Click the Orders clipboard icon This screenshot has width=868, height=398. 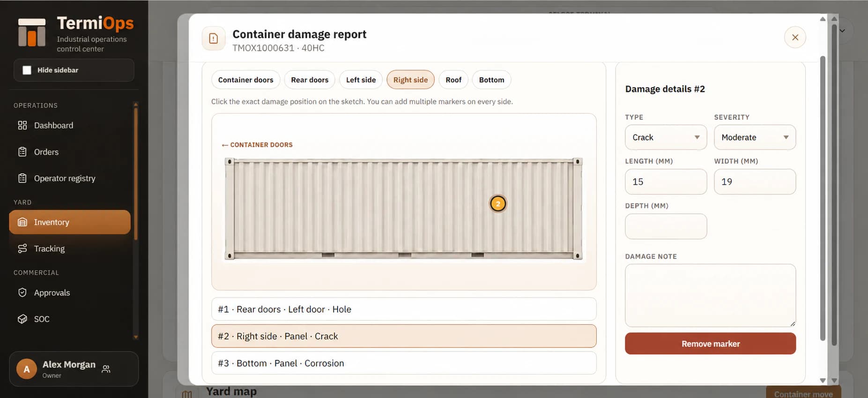(22, 152)
